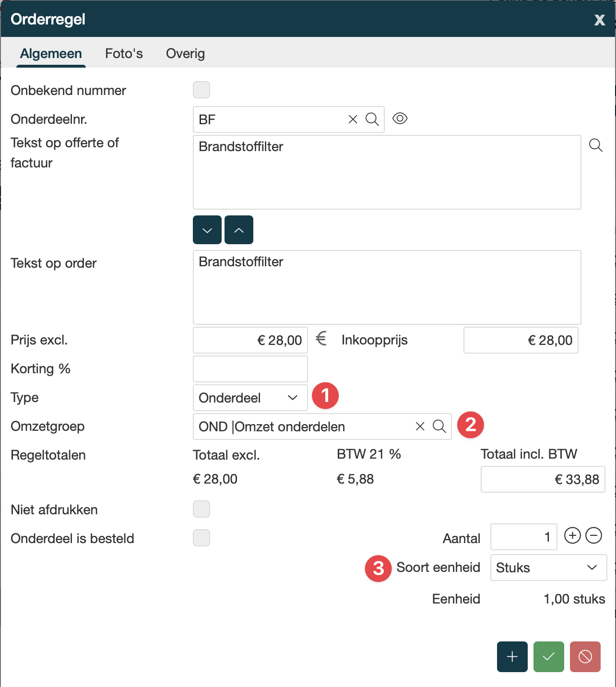The height and width of the screenshot is (687, 616).
Task: Tick the Onderdeel is besteld checkbox
Action: pos(201,538)
